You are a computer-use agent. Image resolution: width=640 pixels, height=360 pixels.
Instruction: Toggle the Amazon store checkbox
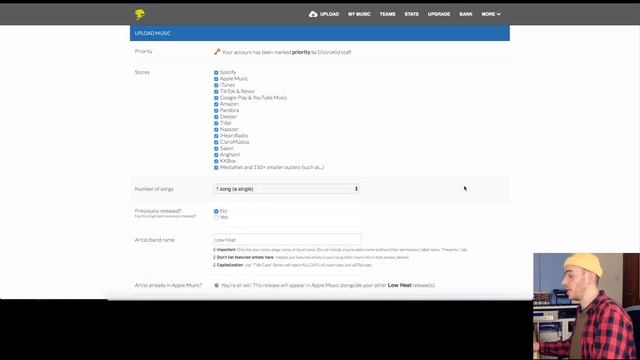coord(216,104)
